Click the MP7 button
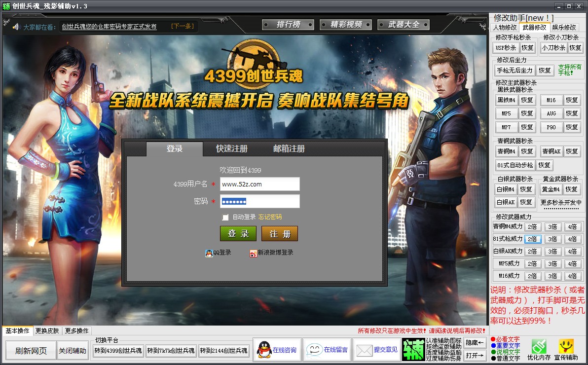 point(506,127)
